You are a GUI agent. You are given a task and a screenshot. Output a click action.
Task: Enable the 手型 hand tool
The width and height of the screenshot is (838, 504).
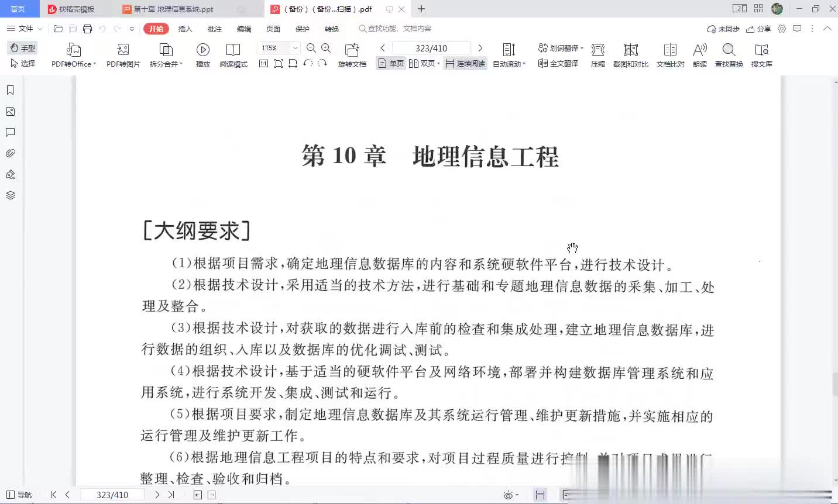pos(23,48)
